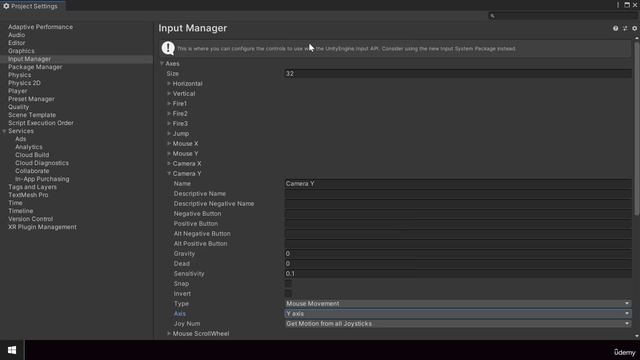Screen dimensions: 640x360
Task: Click the Sensitivity field showing 0.1
Action: point(458,273)
